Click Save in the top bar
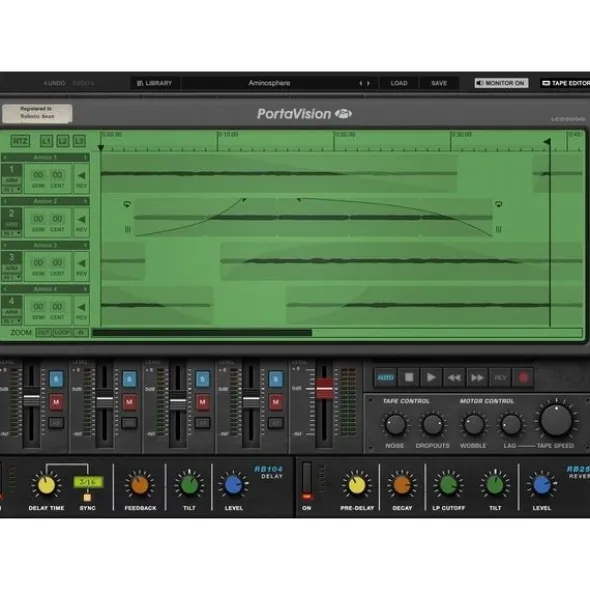This screenshot has width=590, height=591. (439, 83)
